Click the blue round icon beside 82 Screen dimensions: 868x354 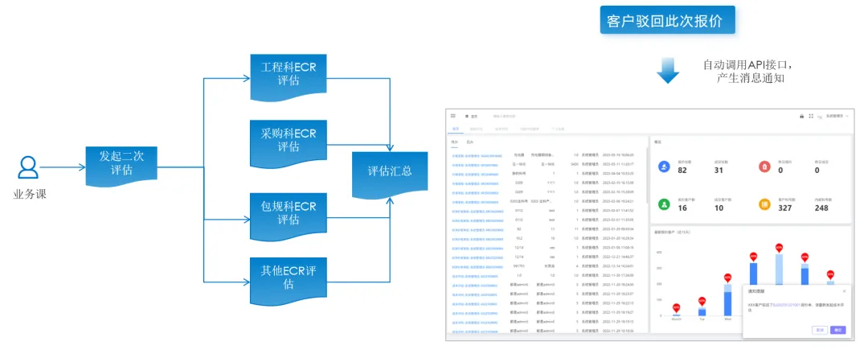[x=665, y=167]
